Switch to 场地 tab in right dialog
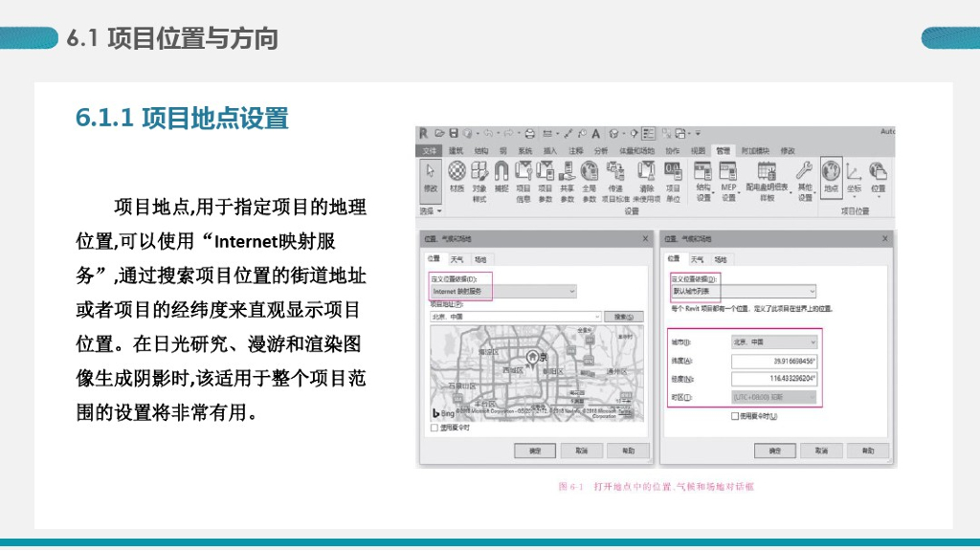 coord(721,259)
